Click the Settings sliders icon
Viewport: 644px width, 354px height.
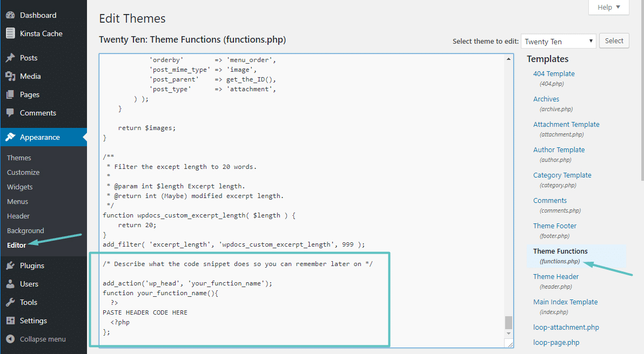click(x=10, y=321)
